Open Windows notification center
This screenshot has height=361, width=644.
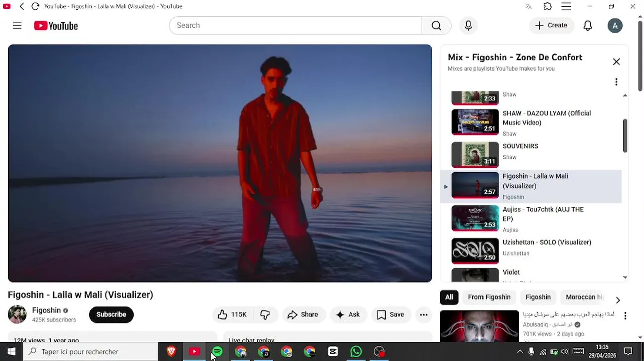pos(628,352)
